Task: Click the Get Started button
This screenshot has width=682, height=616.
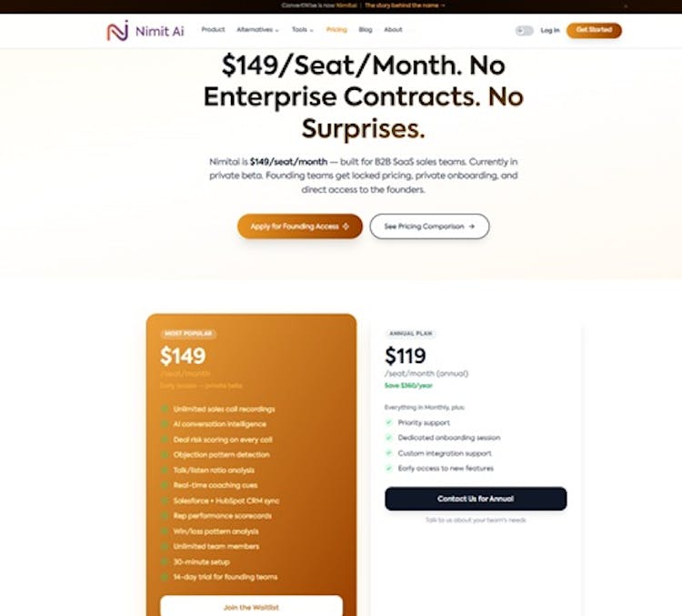Action: (x=594, y=30)
